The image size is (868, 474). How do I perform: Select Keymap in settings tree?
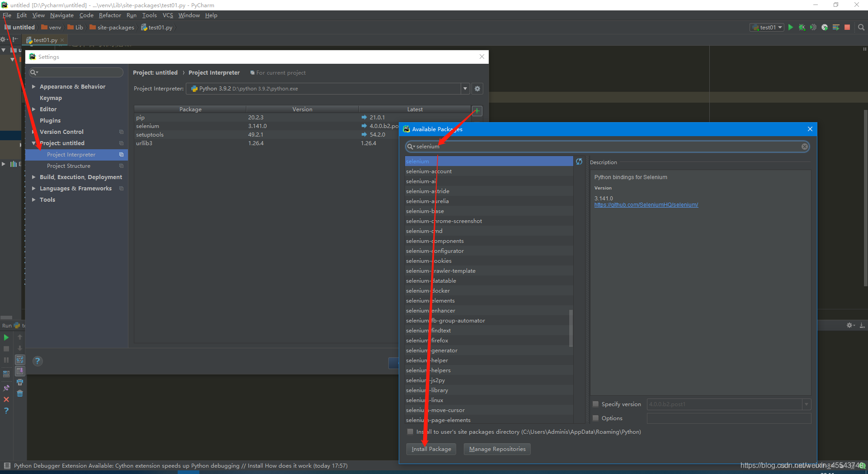[51, 98]
